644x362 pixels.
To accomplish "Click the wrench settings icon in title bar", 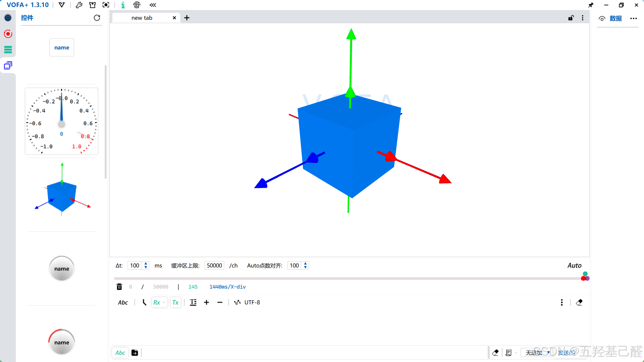I will pyautogui.click(x=79, y=5).
